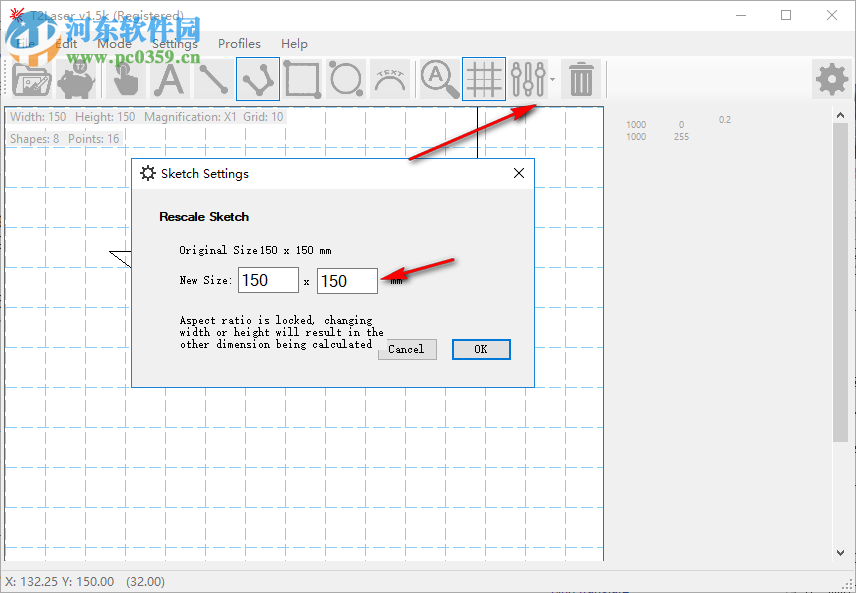856x593 pixels.
Task: Open the Settings menu
Action: (x=175, y=44)
